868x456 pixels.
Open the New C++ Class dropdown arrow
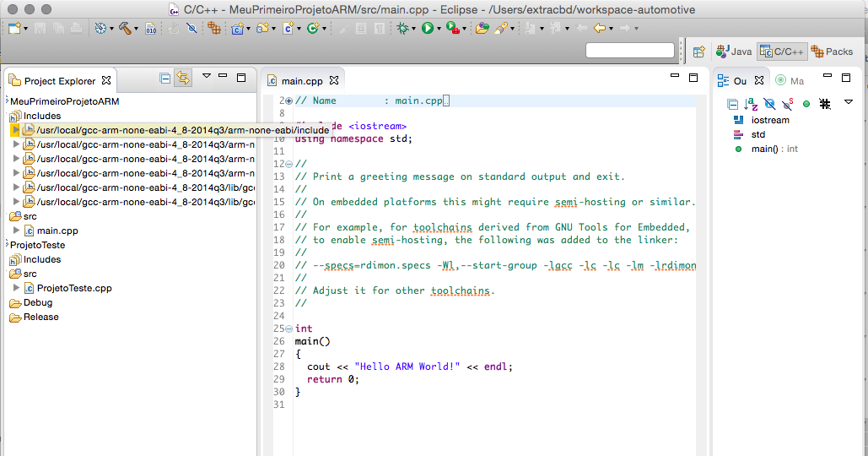point(324,28)
